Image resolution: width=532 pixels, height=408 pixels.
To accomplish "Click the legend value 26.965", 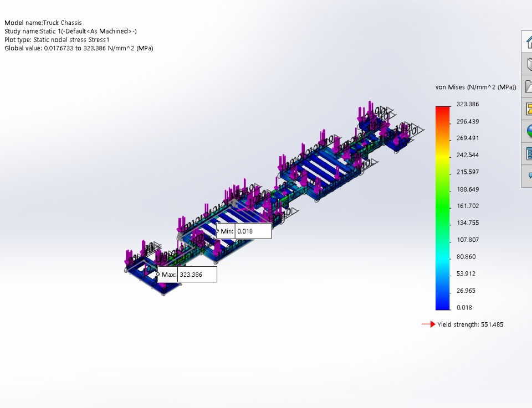I will point(466,291).
